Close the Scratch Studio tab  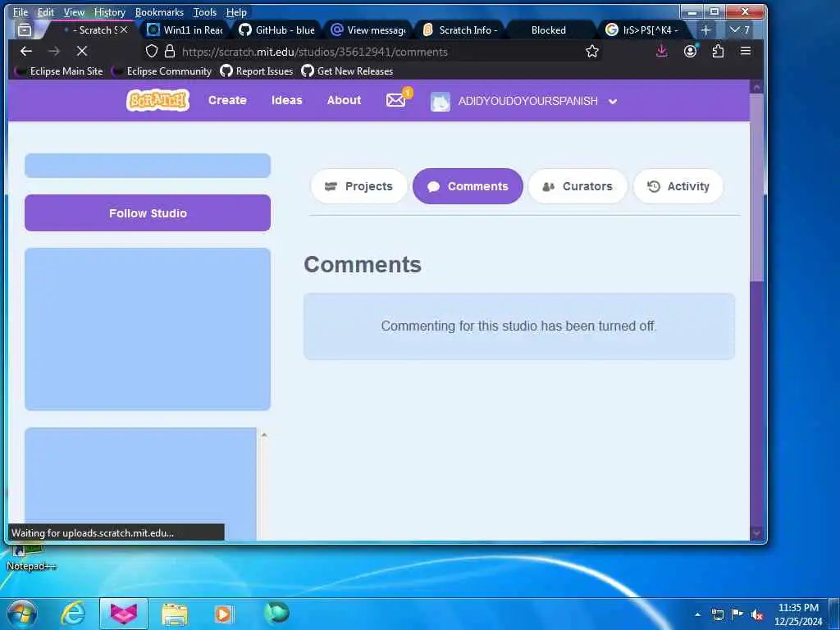click(124, 30)
